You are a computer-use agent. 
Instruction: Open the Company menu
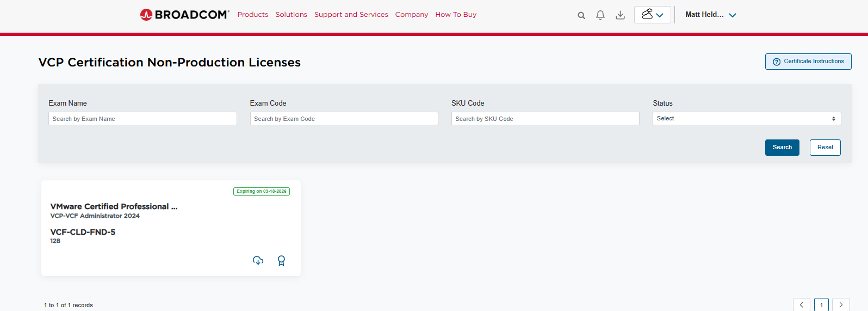point(412,15)
